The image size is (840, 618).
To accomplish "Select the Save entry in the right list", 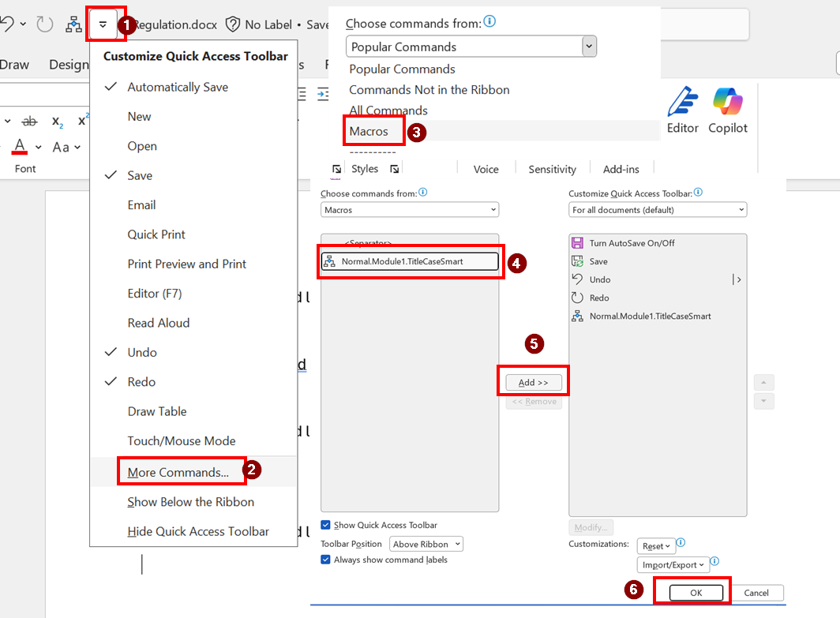I will pos(658,261).
